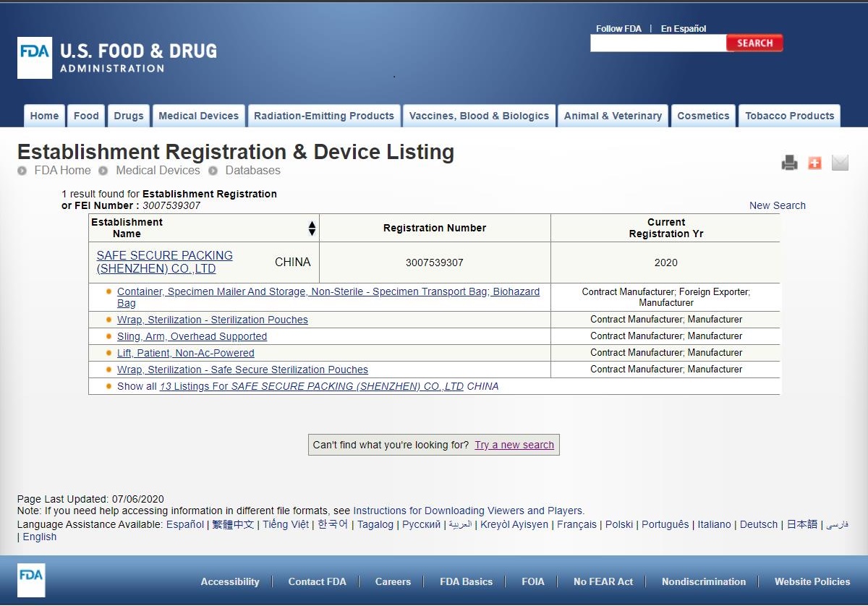868x606 pixels.
Task: Select 한국어 language assistance
Action: pos(333,524)
